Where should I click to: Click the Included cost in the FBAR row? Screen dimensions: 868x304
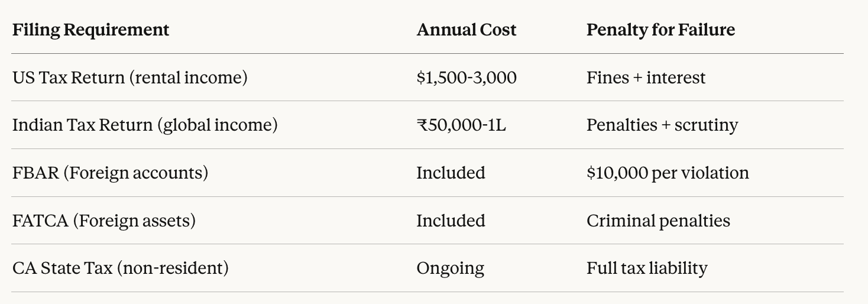(x=451, y=173)
